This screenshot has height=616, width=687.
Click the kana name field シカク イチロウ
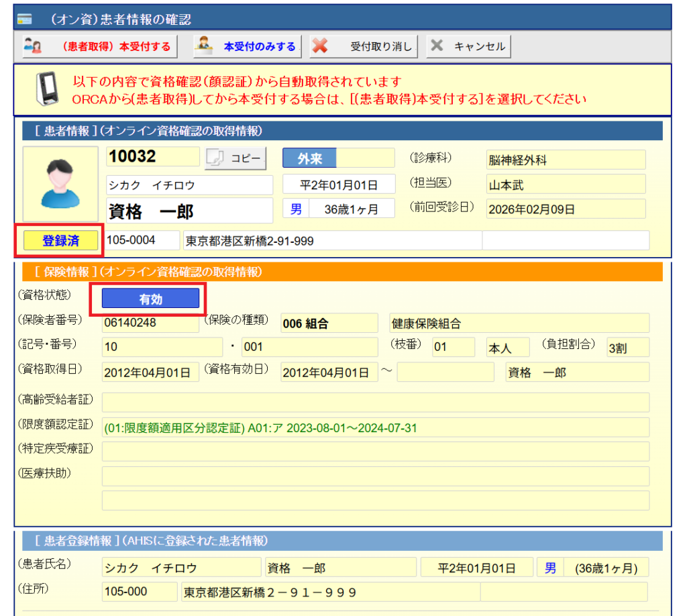[189, 185]
